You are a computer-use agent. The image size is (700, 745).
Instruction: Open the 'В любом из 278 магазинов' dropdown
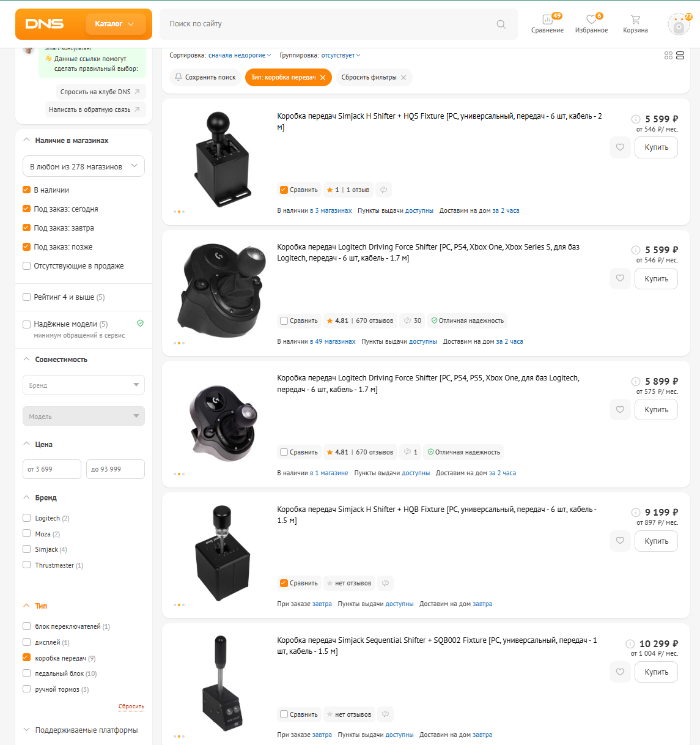[x=84, y=166]
